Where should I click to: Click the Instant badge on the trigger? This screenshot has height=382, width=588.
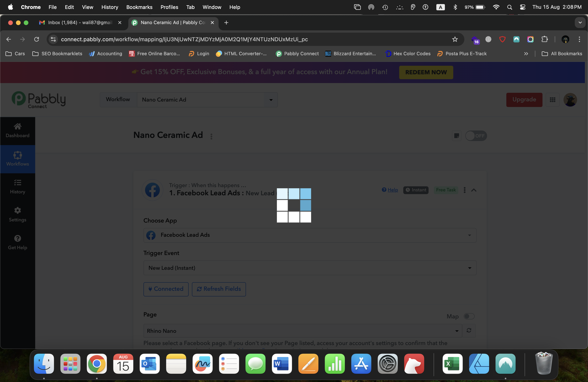[x=416, y=190]
